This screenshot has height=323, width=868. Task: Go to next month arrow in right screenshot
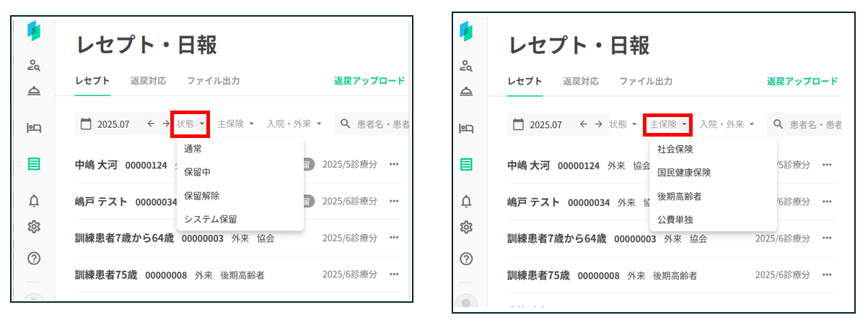click(x=599, y=124)
